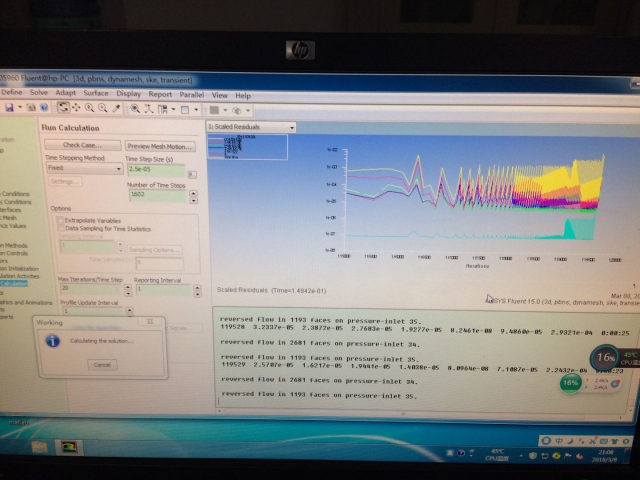
Task: Cancel the running calculation in Working dialog
Action: [102, 364]
